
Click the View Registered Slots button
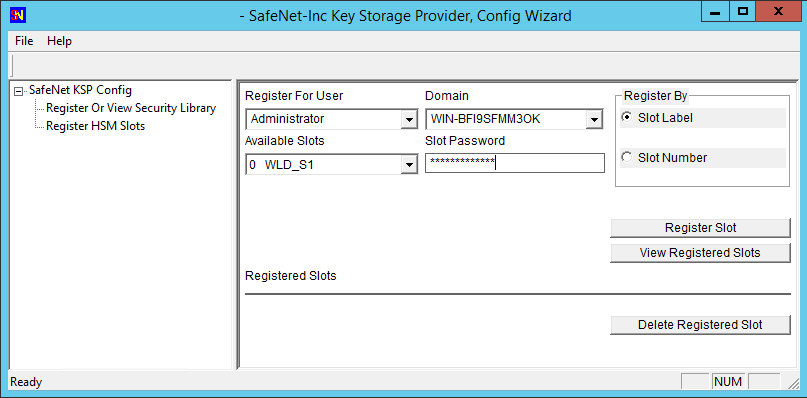pos(700,253)
